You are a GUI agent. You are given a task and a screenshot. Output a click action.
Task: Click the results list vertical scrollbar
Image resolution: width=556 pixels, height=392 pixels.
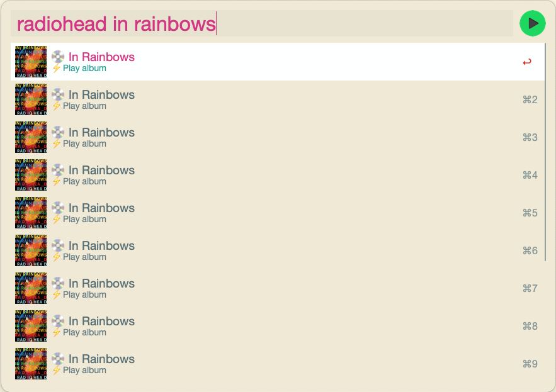[x=545, y=152]
